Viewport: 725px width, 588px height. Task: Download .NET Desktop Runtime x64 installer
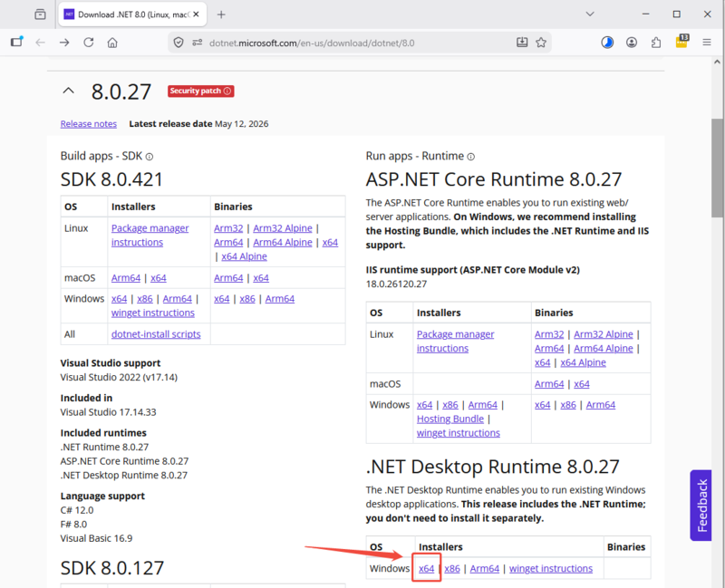coord(426,569)
